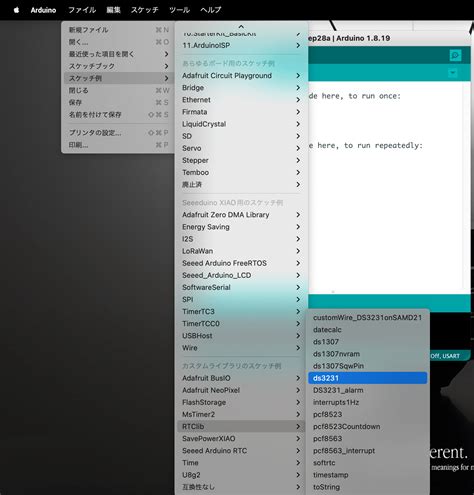The image size is (474, 495).
Task: Open 廃止済 examples submenu
Action: [x=241, y=185]
